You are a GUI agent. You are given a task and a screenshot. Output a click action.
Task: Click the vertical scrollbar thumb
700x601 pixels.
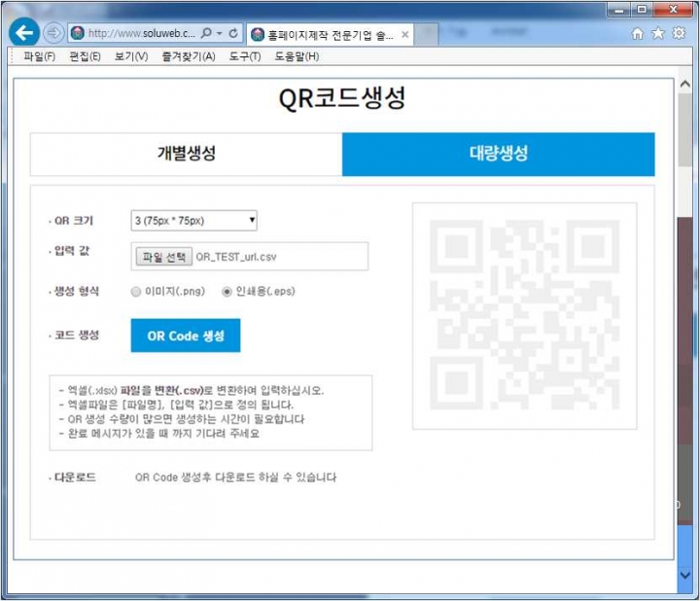click(684, 129)
